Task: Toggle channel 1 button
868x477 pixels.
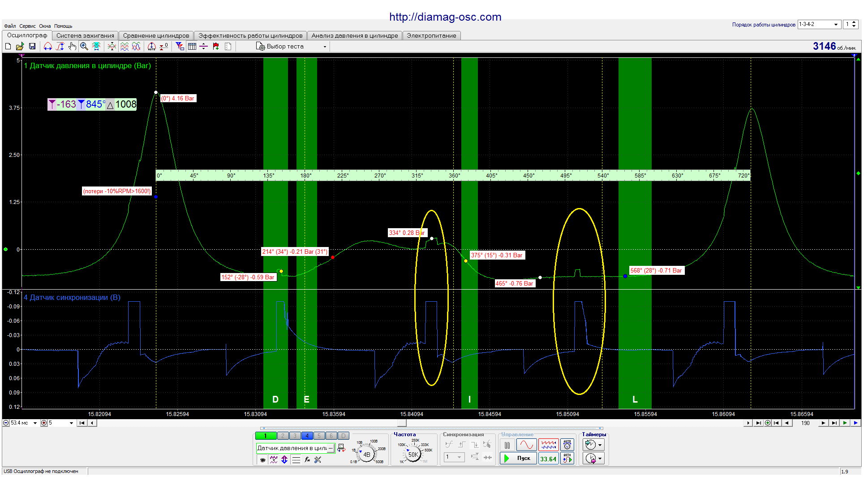Action: click(266, 436)
